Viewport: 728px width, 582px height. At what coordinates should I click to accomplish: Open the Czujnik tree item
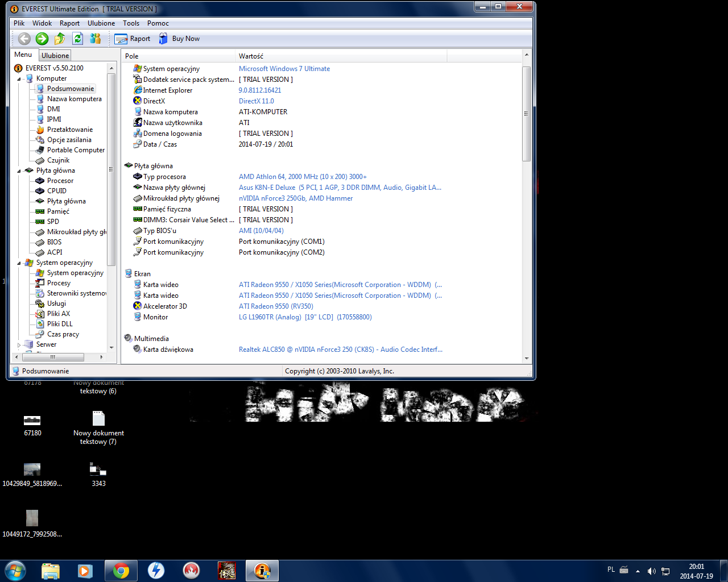pos(58,160)
